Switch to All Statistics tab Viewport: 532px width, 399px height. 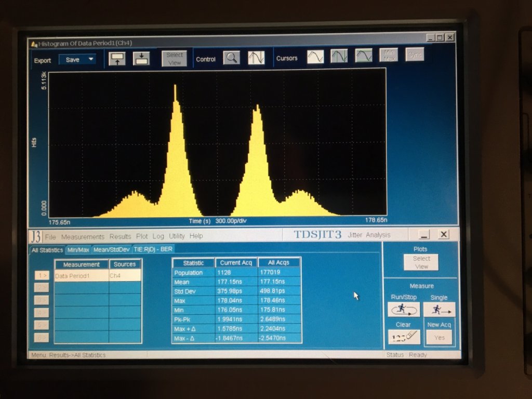tap(47, 250)
